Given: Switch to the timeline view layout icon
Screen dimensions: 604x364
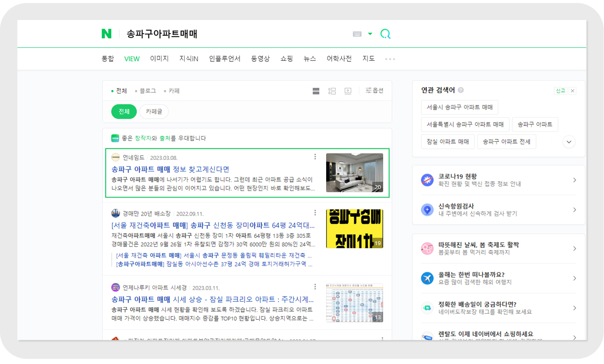Looking at the screenshot, I should pyautogui.click(x=332, y=91).
